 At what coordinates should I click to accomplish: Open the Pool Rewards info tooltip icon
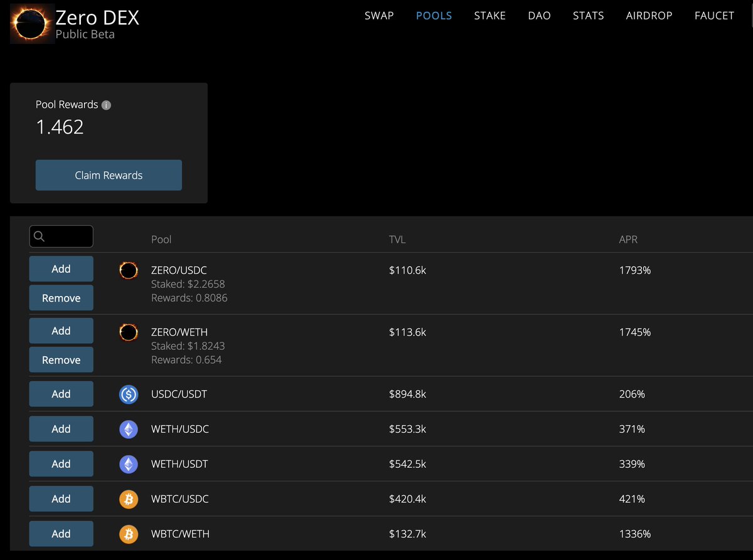(107, 105)
